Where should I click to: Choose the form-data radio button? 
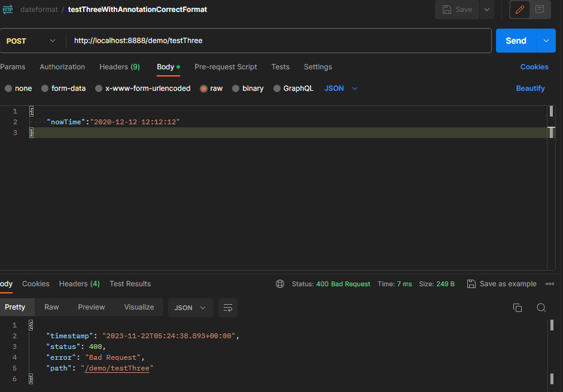click(45, 88)
